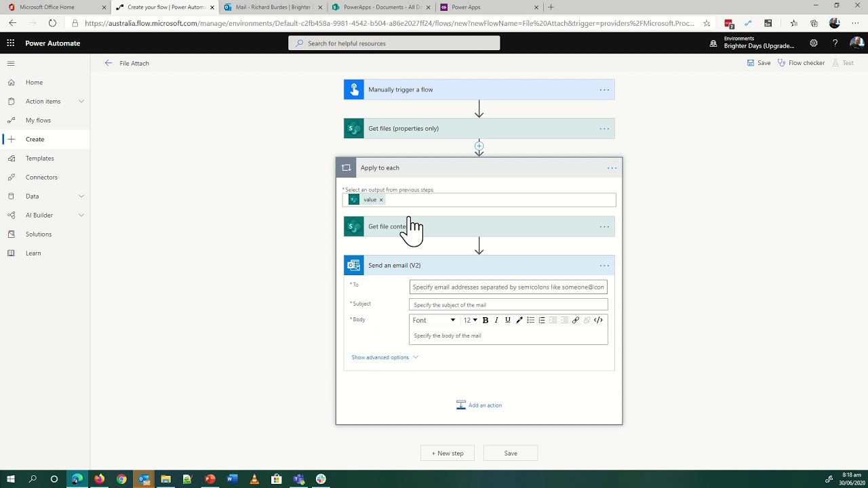Switch to the PowerApps - Documents browser tab
Viewport: 868px width, 488px height.
pyautogui.click(x=381, y=7)
